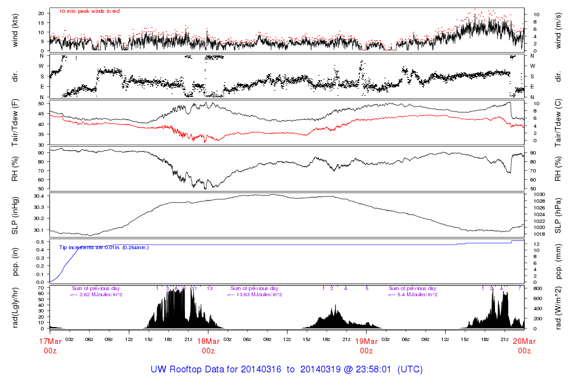Image resolution: width=574 pixels, height=392 pixels.
Task: Click the 1018 hPa tick label
Action: [539, 234]
